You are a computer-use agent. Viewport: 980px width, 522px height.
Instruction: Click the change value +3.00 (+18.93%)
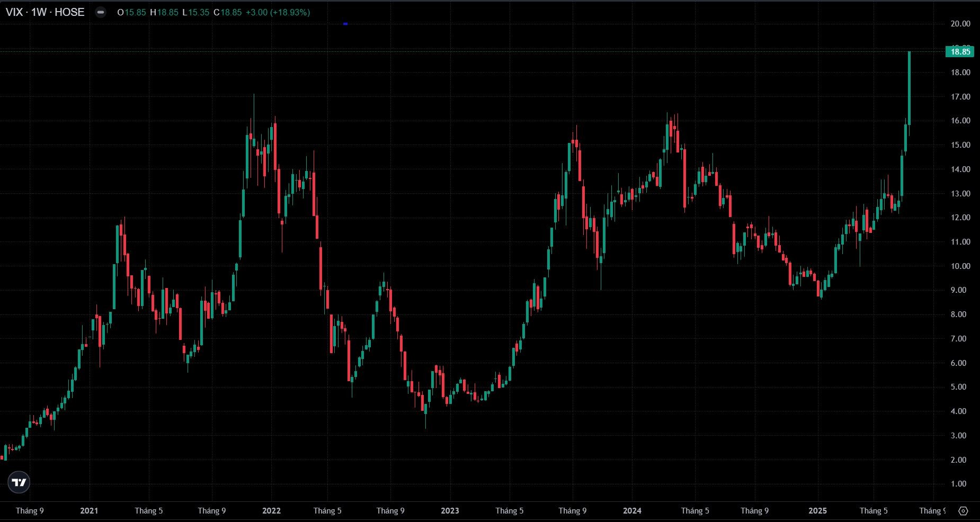(x=278, y=12)
